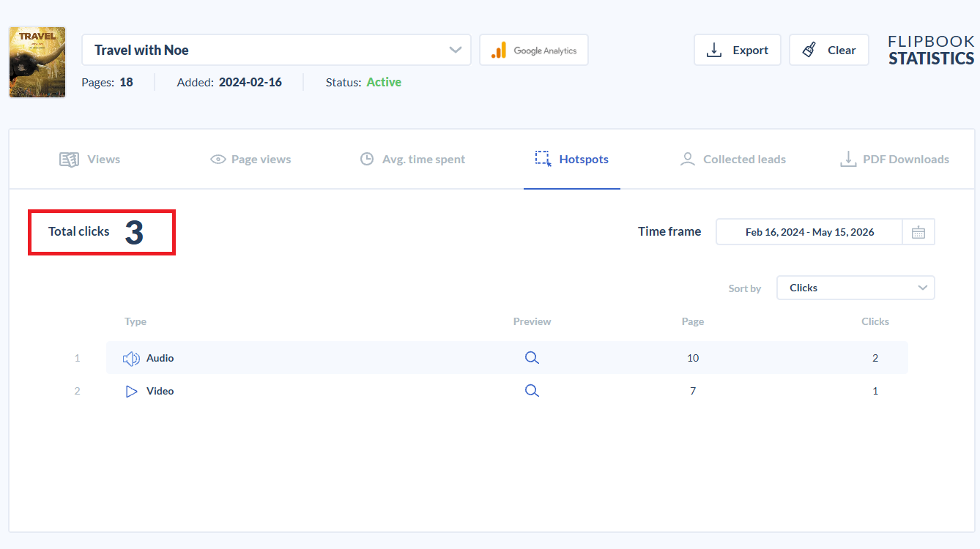Click the PDF Downloads download icon

(x=848, y=159)
